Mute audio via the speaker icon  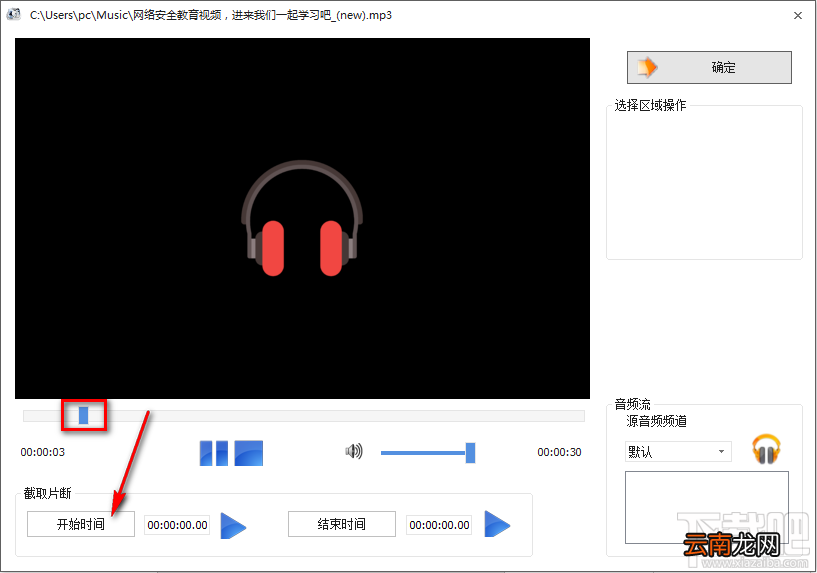pyautogui.click(x=354, y=451)
